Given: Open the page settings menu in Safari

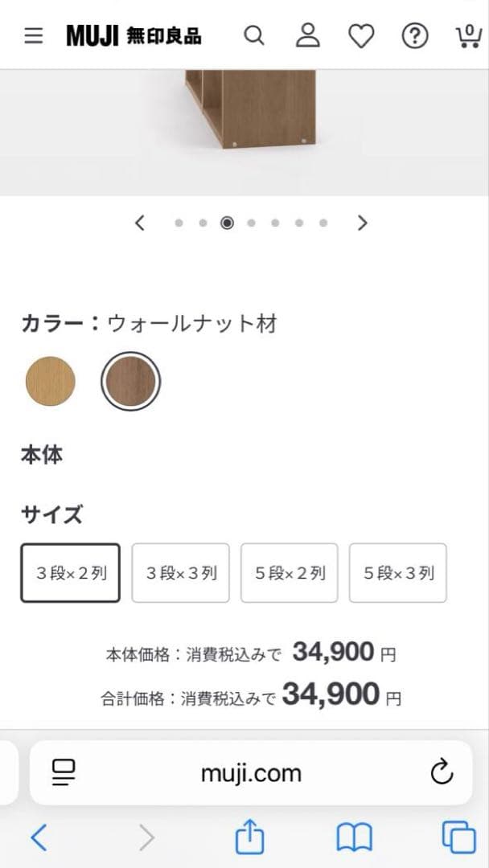Looking at the screenshot, I should click(64, 772).
